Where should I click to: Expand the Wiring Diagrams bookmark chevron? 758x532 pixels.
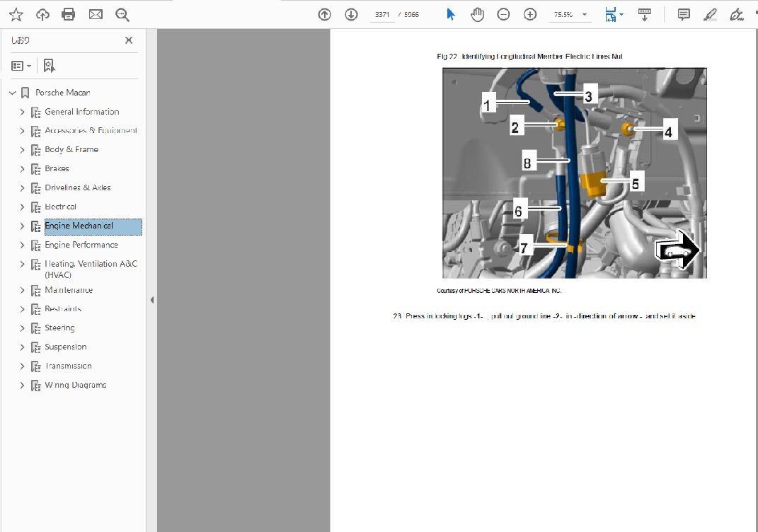pyautogui.click(x=22, y=385)
